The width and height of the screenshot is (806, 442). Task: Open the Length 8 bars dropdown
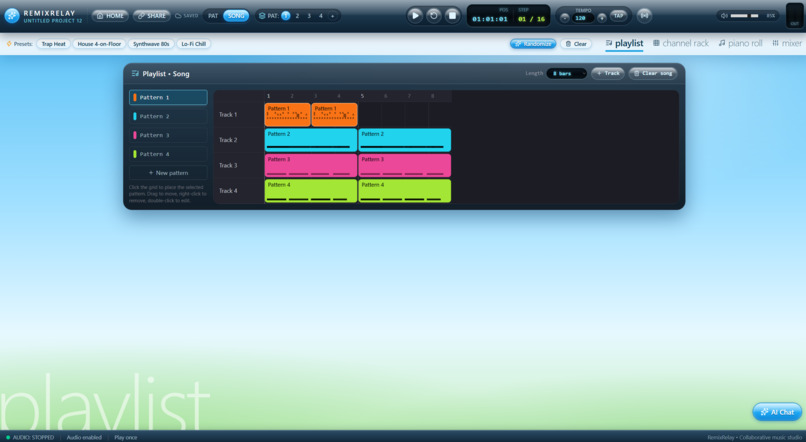tap(566, 73)
